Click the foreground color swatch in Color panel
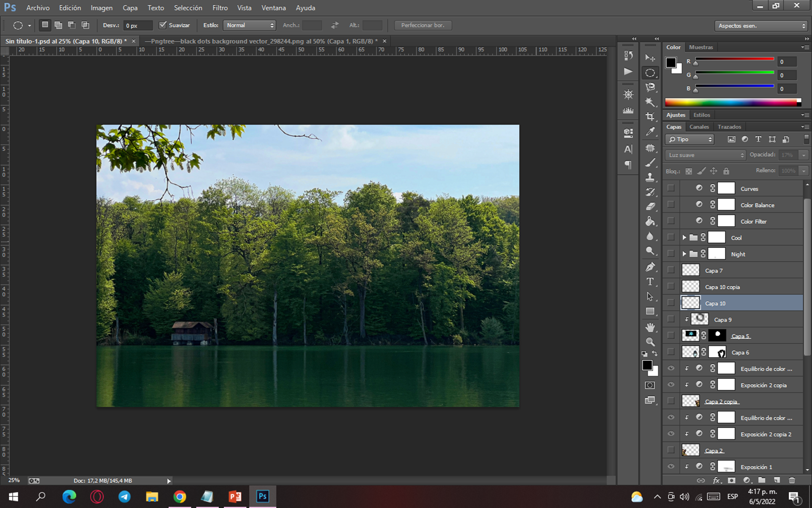The image size is (812, 508). click(671, 63)
